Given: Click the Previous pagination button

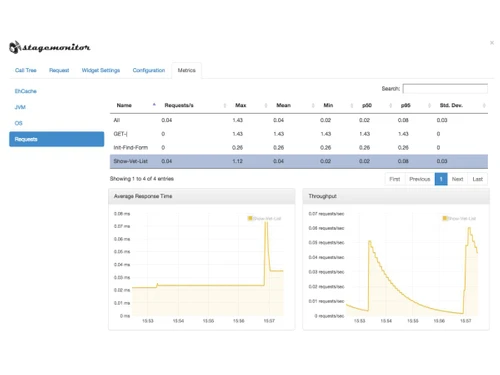Looking at the screenshot, I should pyautogui.click(x=420, y=179).
